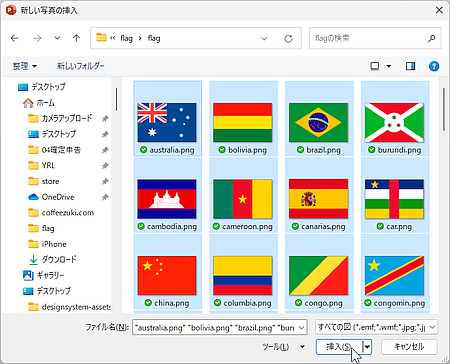Change the view layout icon

coord(375,66)
